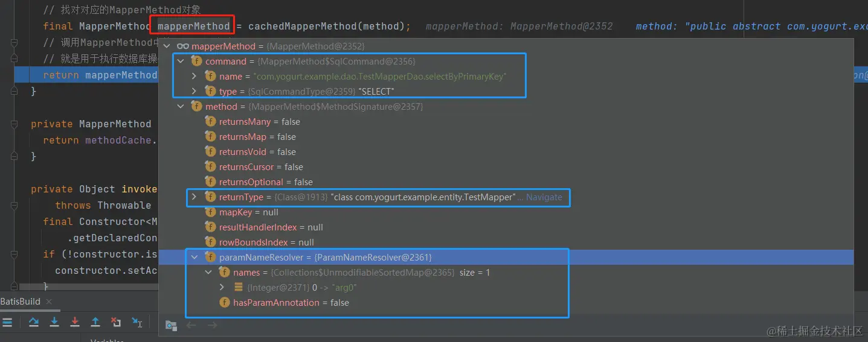The image size is (868, 342).
Task: Click the Step Into debugger icon
Action: pyautogui.click(x=54, y=323)
